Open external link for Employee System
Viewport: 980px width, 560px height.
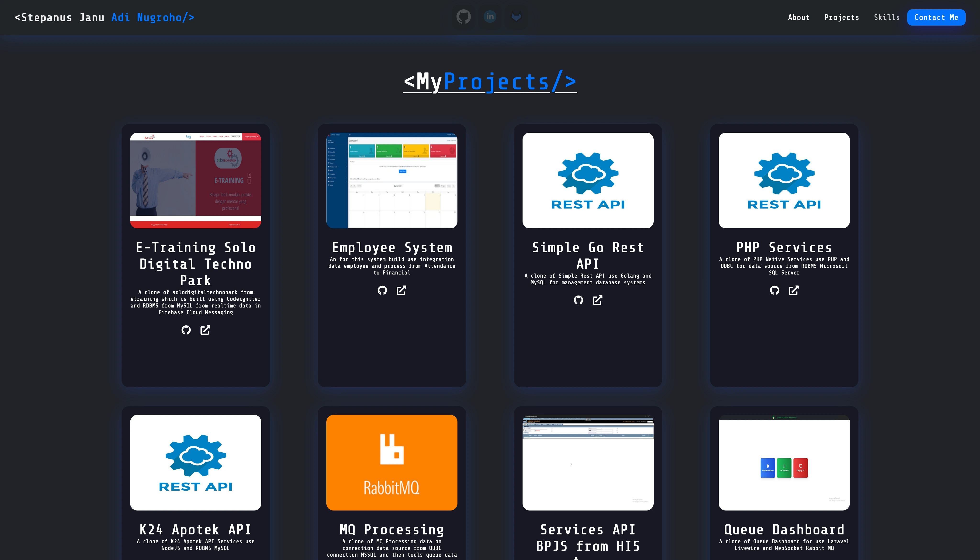click(x=401, y=290)
